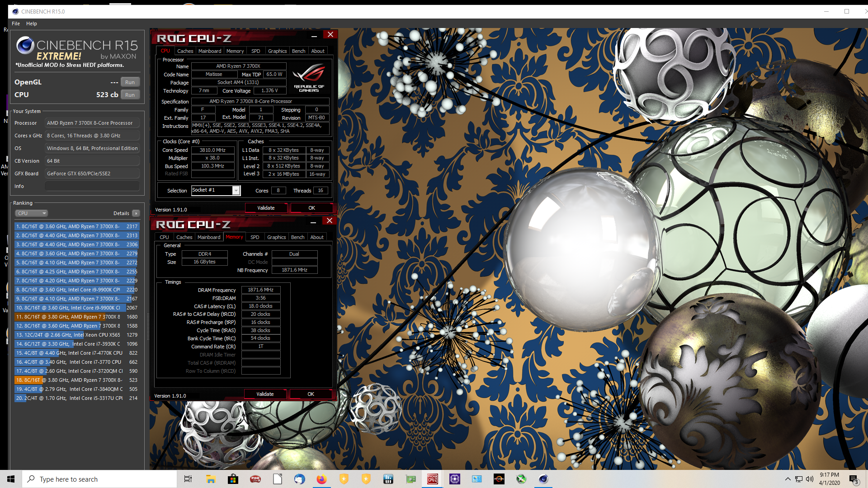Open AMD Ryzen Master from the taskbar
The width and height of the screenshot is (868, 488).
499,479
